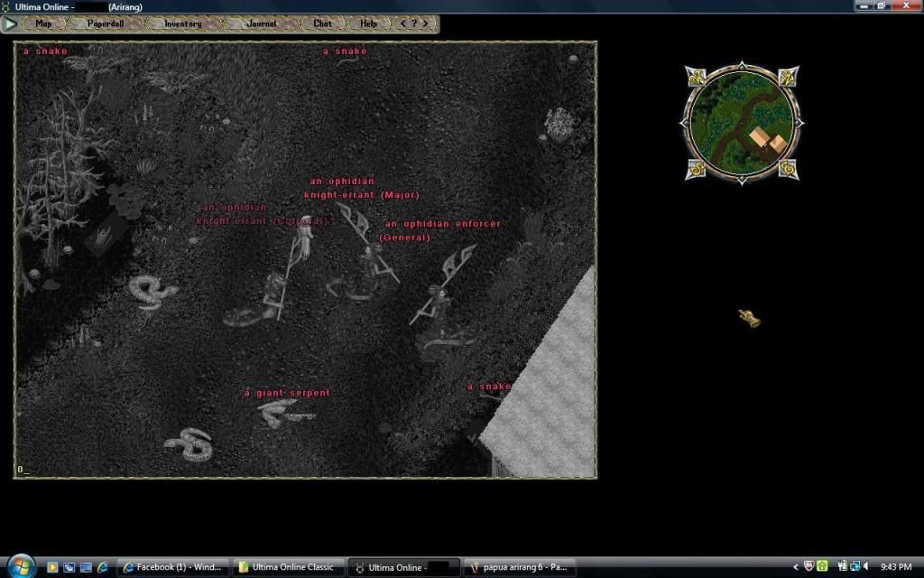The height and width of the screenshot is (578, 924).
Task: Click the W compass corner on the radar
Action: (695, 76)
